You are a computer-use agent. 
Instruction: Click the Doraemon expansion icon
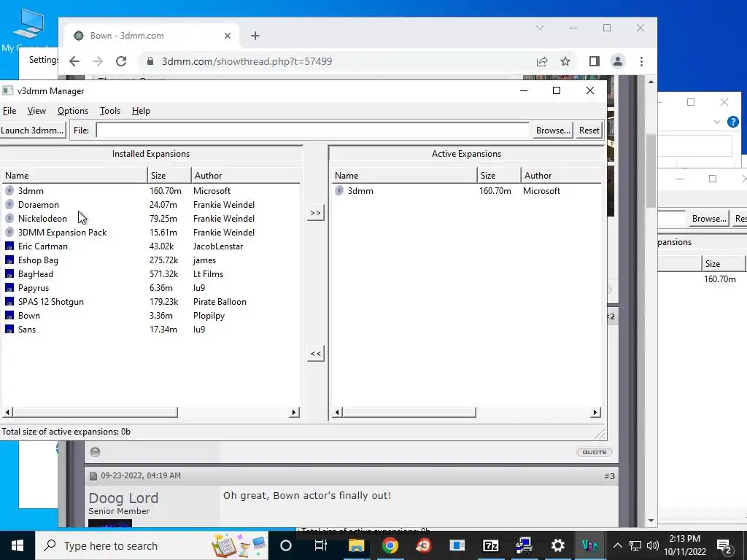coord(9,204)
